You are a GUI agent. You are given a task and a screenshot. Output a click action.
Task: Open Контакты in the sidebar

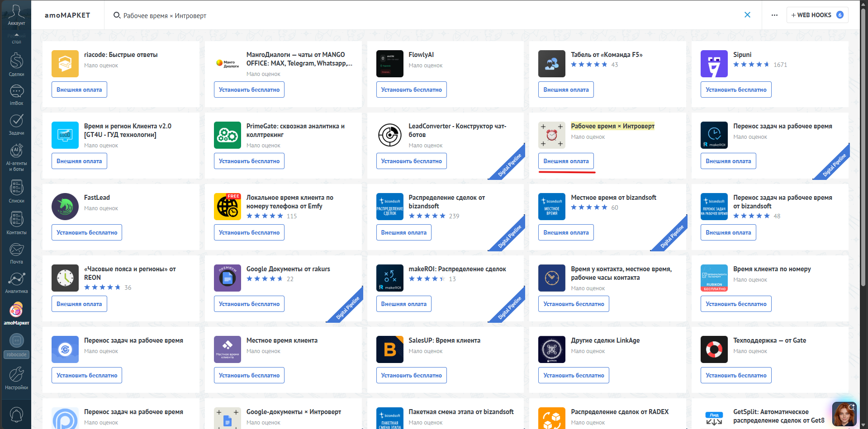(x=16, y=223)
